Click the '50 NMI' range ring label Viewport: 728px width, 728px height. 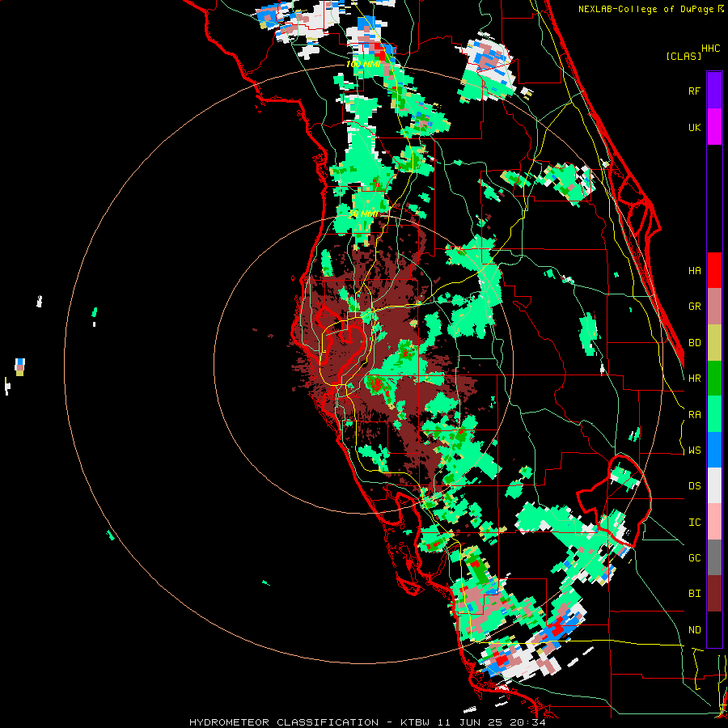pos(363,214)
